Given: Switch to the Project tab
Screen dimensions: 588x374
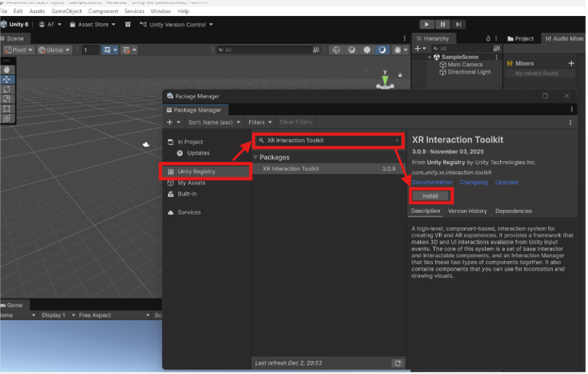Looking at the screenshot, I should pos(521,38).
